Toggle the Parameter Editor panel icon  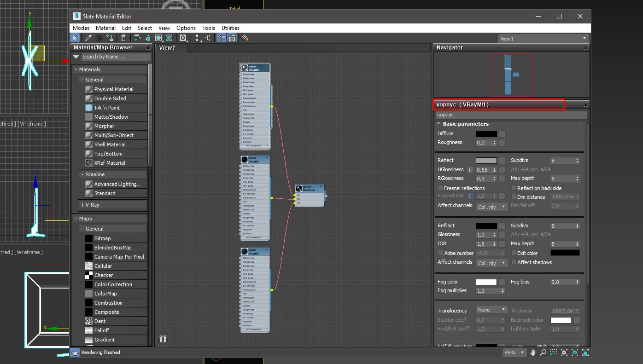[232, 38]
